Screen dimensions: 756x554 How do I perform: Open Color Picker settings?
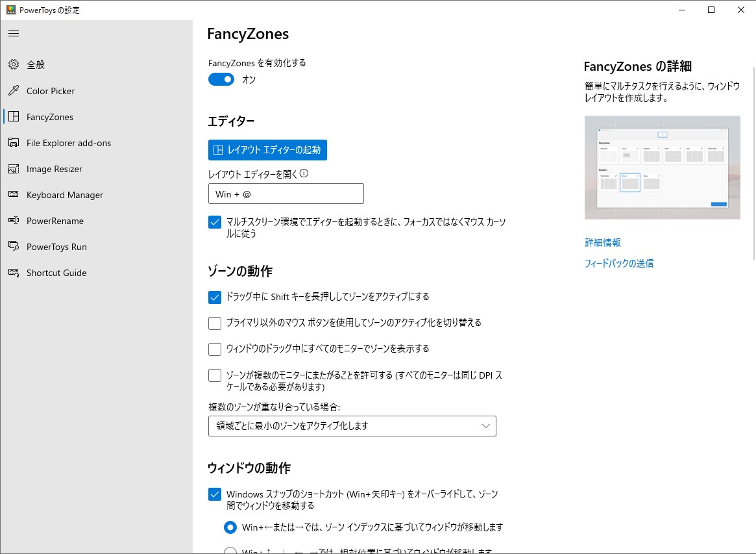pyautogui.click(x=50, y=91)
